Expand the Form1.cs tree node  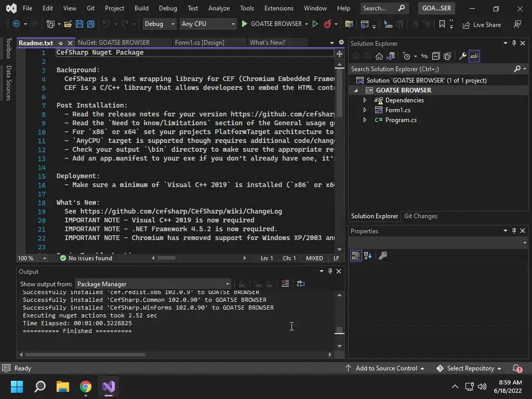(365, 110)
